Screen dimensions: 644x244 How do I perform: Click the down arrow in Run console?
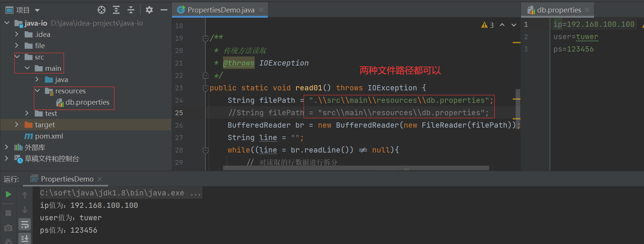[x=25, y=210]
